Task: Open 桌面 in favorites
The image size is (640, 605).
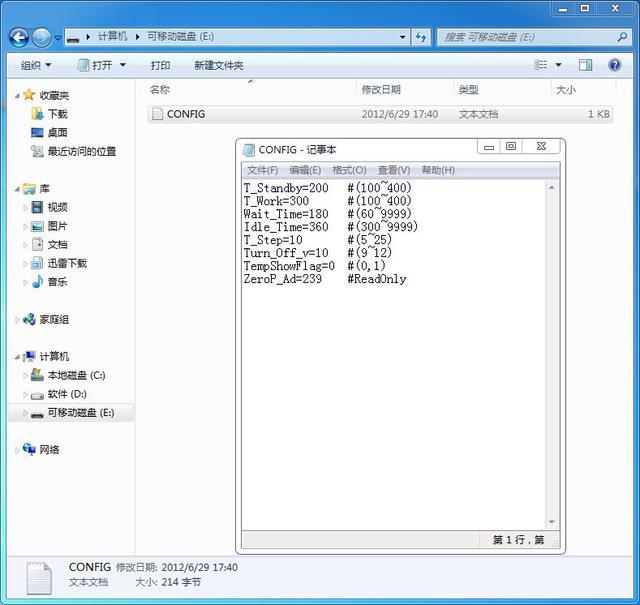Action: 58,133
